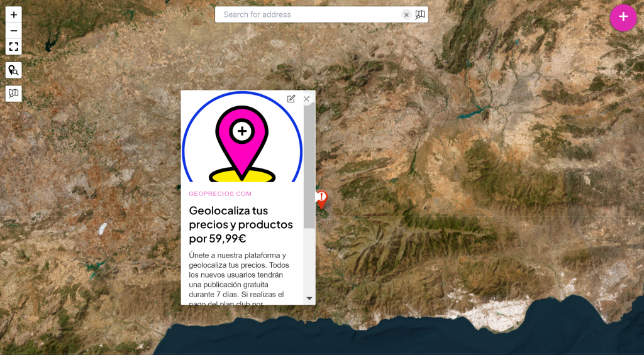Toggle fullscreen map view

pyautogui.click(x=14, y=47)
